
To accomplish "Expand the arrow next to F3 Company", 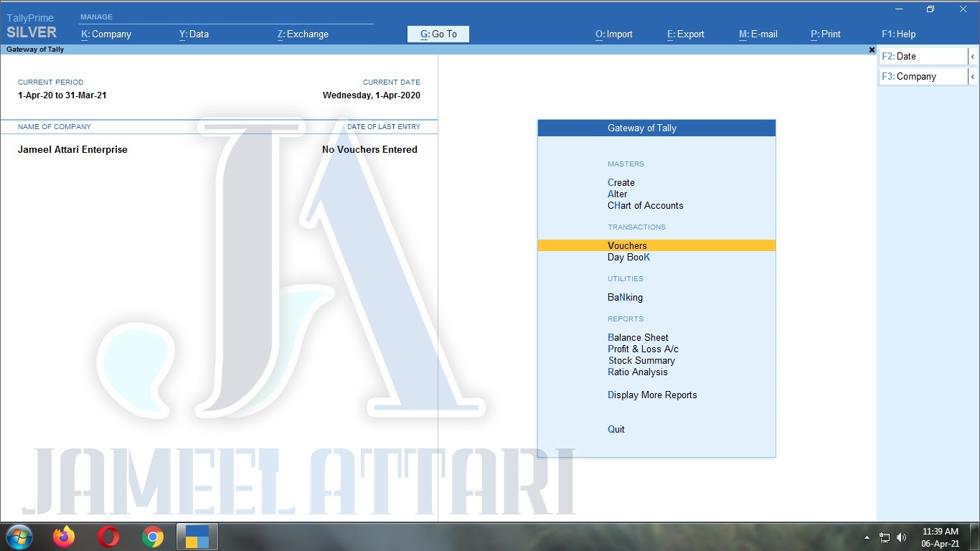I will [x=973, y=76].
